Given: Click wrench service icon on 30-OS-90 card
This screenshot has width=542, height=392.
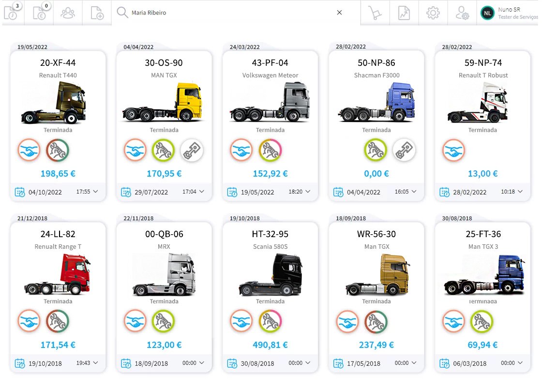Looking at the screenshot, I should (x=163, y=151).
